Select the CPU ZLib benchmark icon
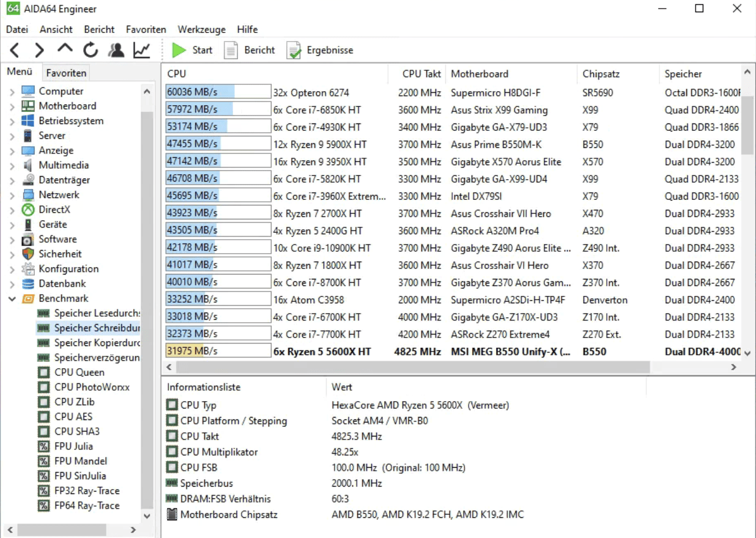756x538 pixels. coord(43,402)
